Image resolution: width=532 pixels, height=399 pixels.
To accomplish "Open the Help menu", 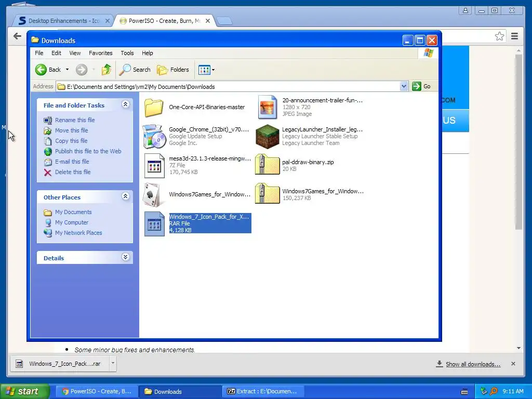I will tap(147, 53).
